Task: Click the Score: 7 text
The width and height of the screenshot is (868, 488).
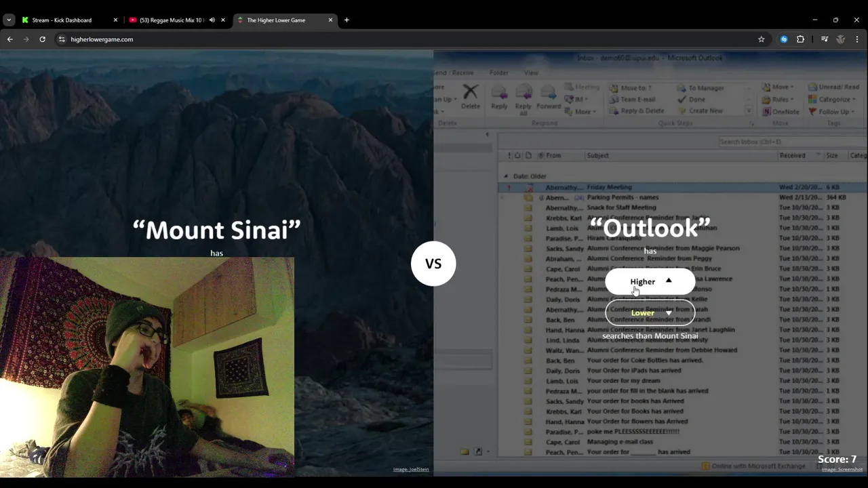Action: 837,459
